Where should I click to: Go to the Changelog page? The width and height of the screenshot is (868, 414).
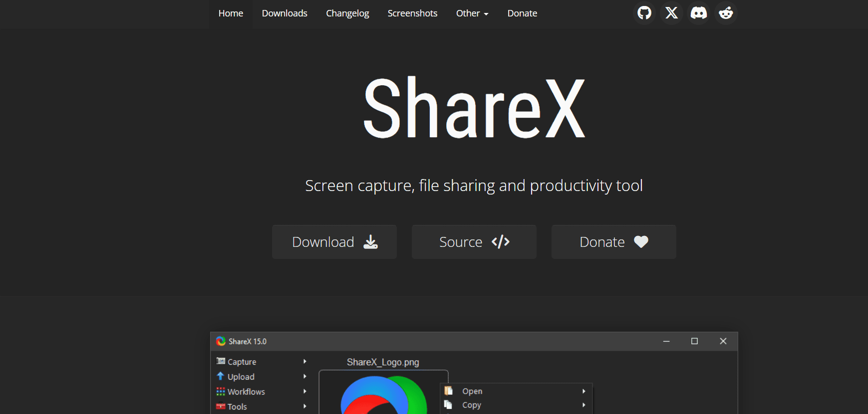[x=347, y=13]
